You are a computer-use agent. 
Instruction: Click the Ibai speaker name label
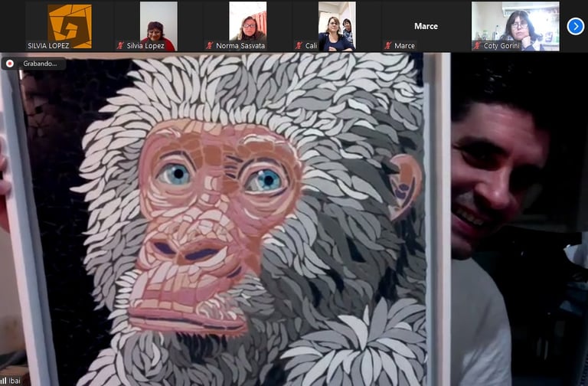pyautogui.click(x=15, y=381)
